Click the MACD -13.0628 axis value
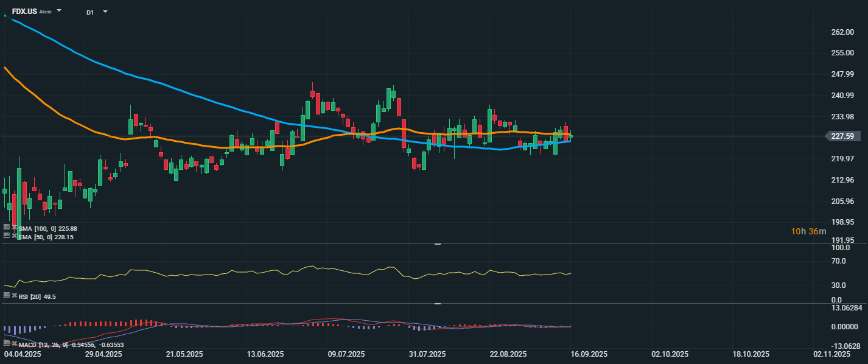 tap(845, 346)
